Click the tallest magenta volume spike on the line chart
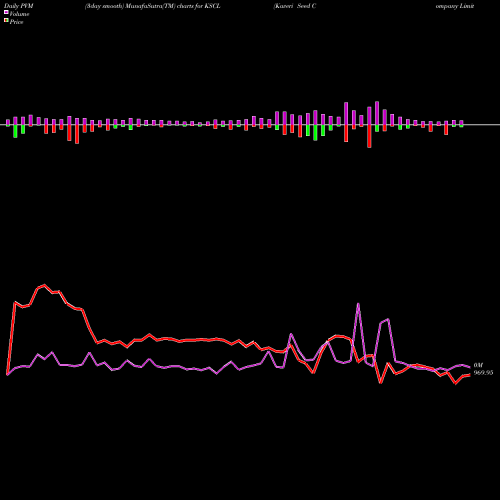Image resolution: width=500 pixels, height=500 pixels. (358, 304)
